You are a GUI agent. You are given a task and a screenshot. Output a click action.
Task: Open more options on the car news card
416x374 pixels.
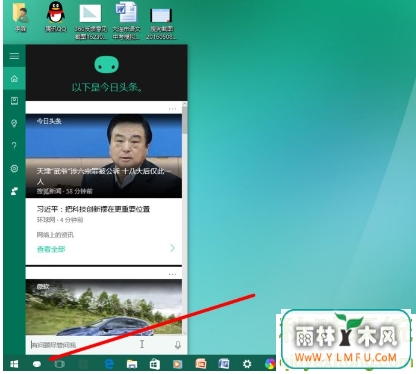tap(172, 274)
